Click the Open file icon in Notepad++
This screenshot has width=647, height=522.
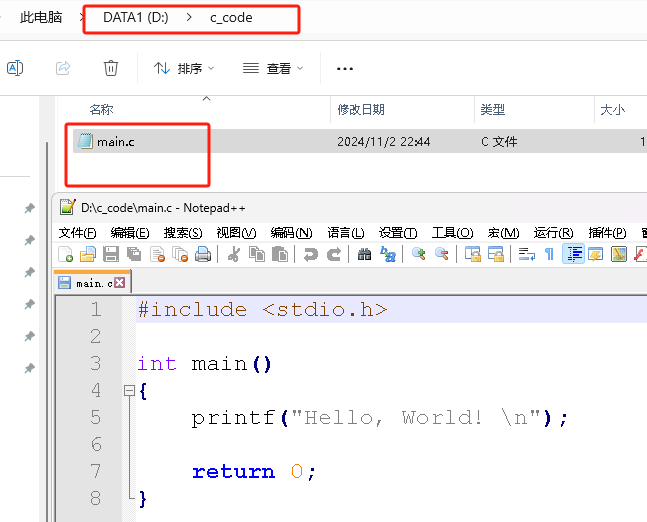[x=87, y=254]
